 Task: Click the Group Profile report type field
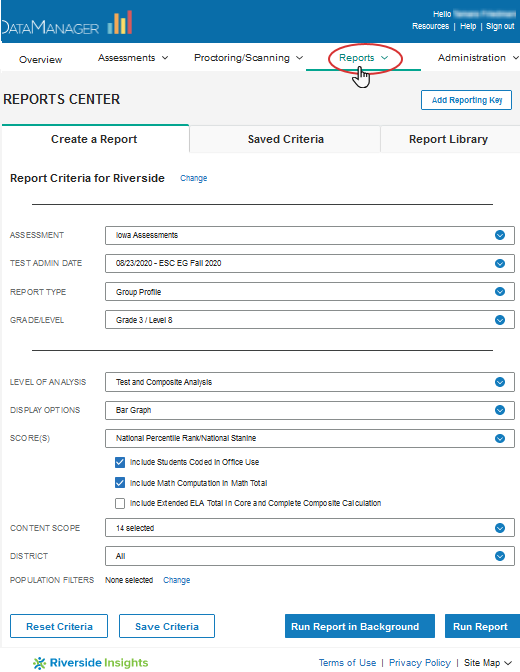point(310,292)
